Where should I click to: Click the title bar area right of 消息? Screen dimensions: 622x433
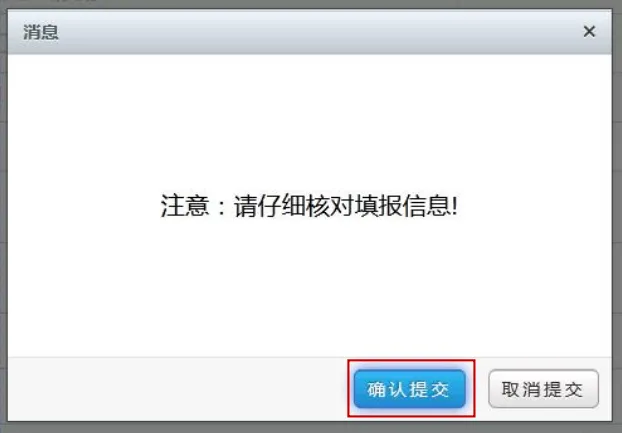[x=317, y=32]
